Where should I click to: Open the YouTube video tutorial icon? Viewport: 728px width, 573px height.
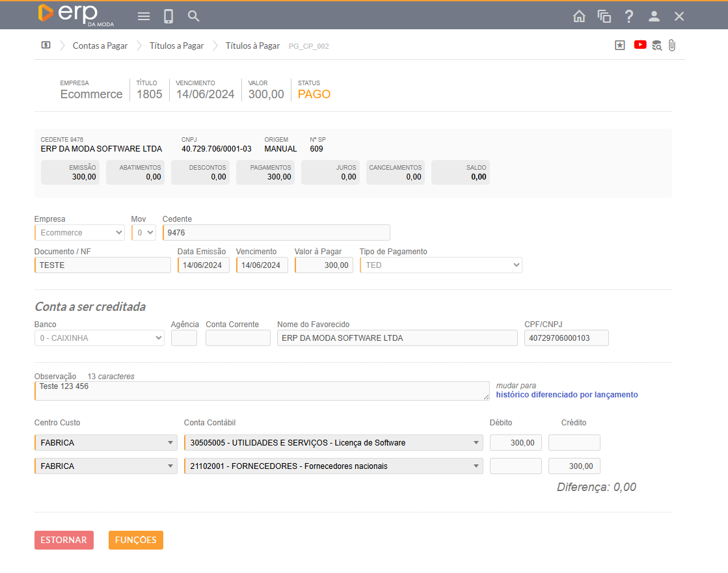[x=640, y=45]
